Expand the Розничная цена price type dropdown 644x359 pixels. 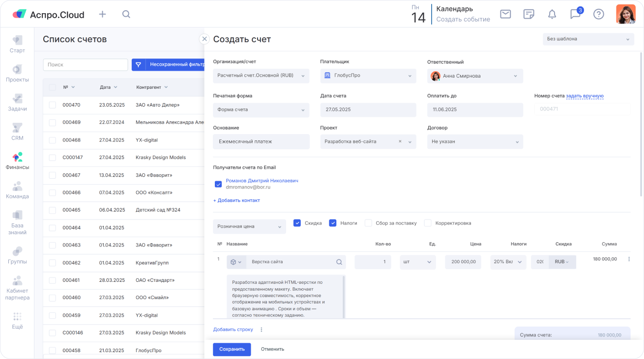(x=249, y=226)
